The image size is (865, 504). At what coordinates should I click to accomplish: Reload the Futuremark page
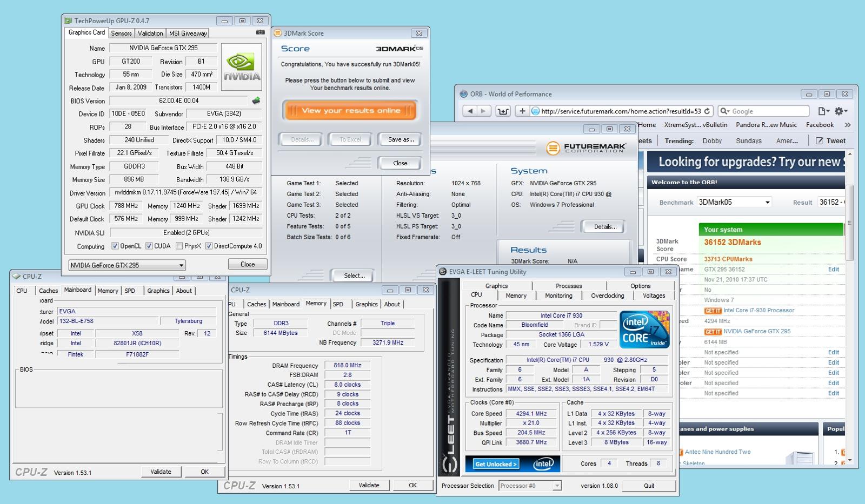click(x=707, y=111)
